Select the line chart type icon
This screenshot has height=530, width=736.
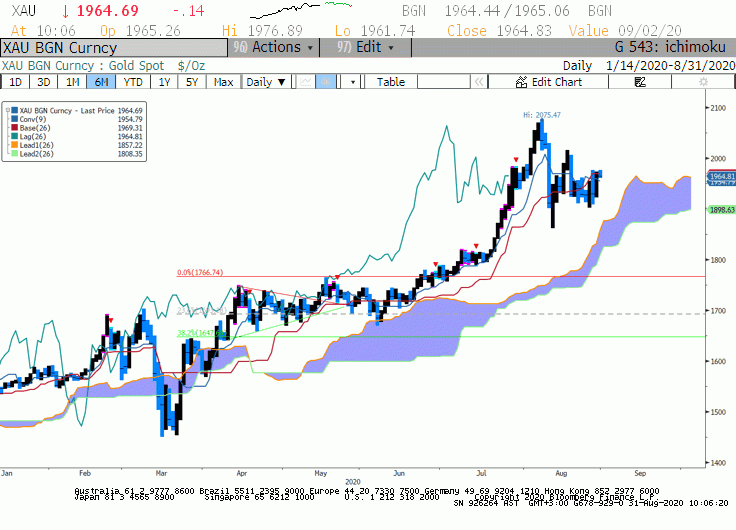pos(306,82)
